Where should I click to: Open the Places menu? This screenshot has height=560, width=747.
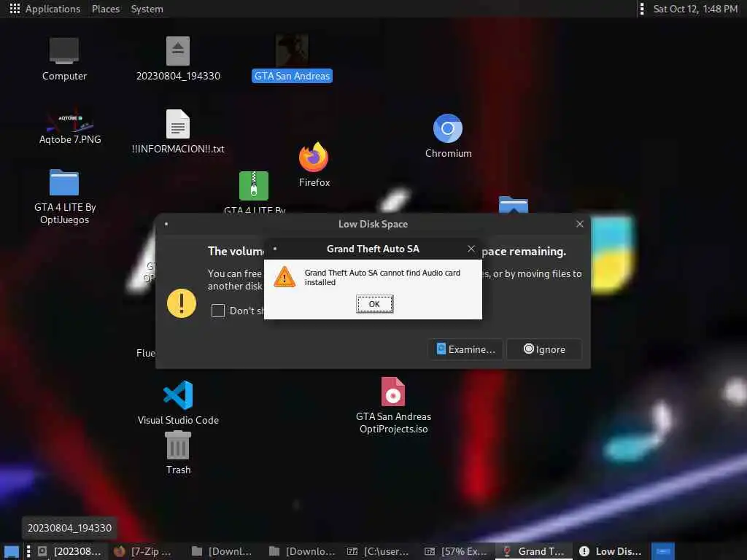106,9
